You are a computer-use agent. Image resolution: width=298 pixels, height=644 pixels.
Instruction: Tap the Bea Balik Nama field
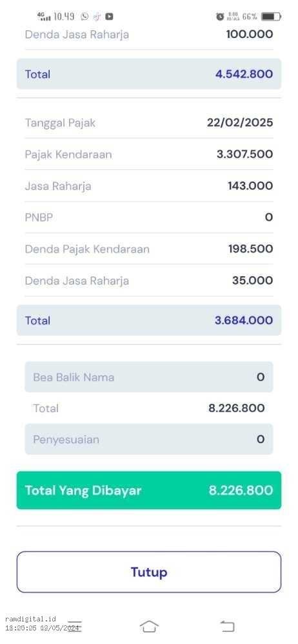tap(149, 377)
